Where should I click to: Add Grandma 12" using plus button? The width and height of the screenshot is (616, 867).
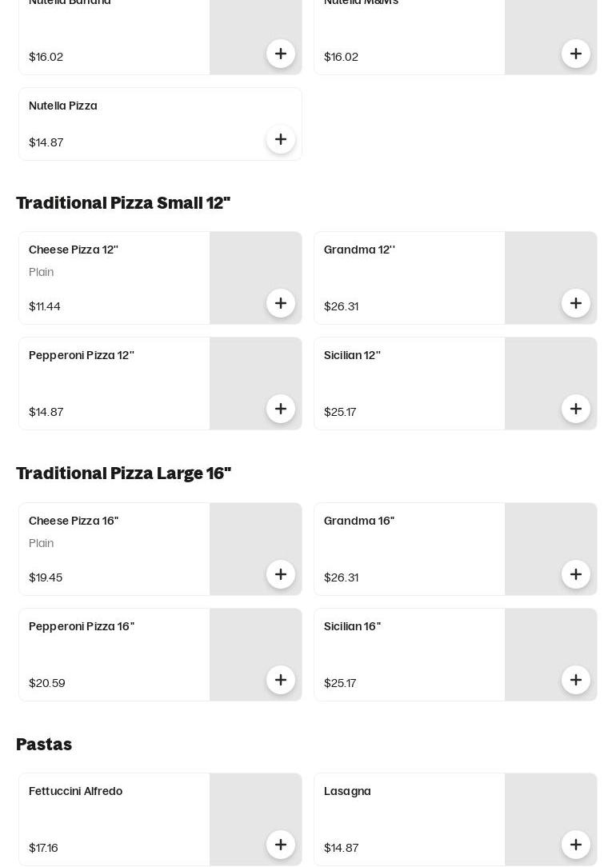[x=576, y=303]
